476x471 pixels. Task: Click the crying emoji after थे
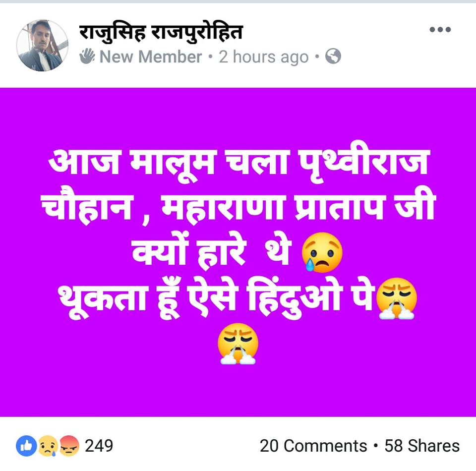point(322,252)
